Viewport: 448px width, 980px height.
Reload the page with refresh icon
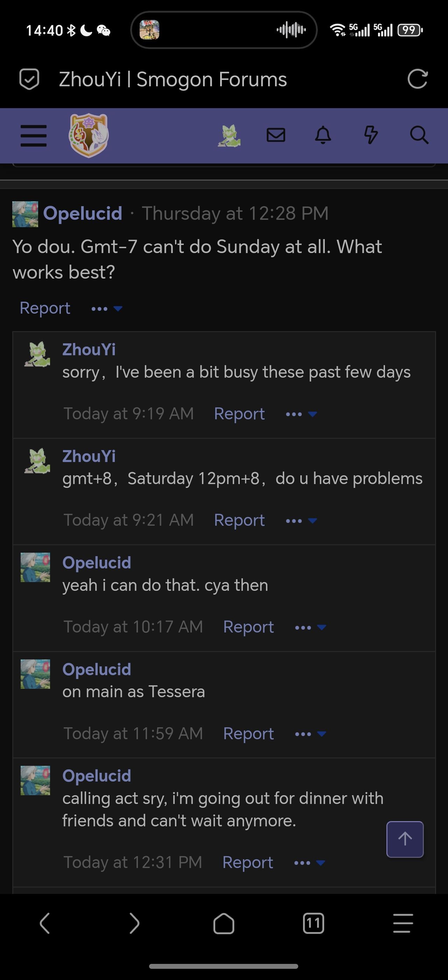tap(418, 79)
